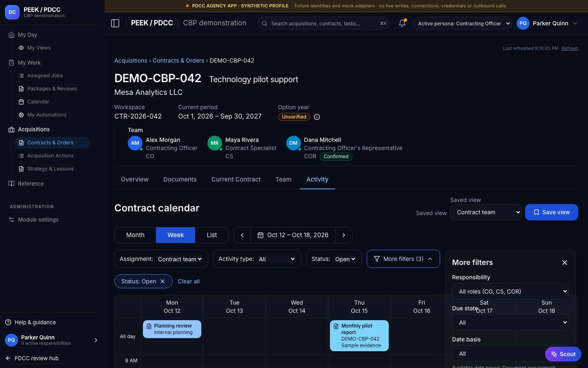This screenshot has width=588, height=368.
Task: Click the Acquisitions breadcrumb link
Action: [131, 61]
